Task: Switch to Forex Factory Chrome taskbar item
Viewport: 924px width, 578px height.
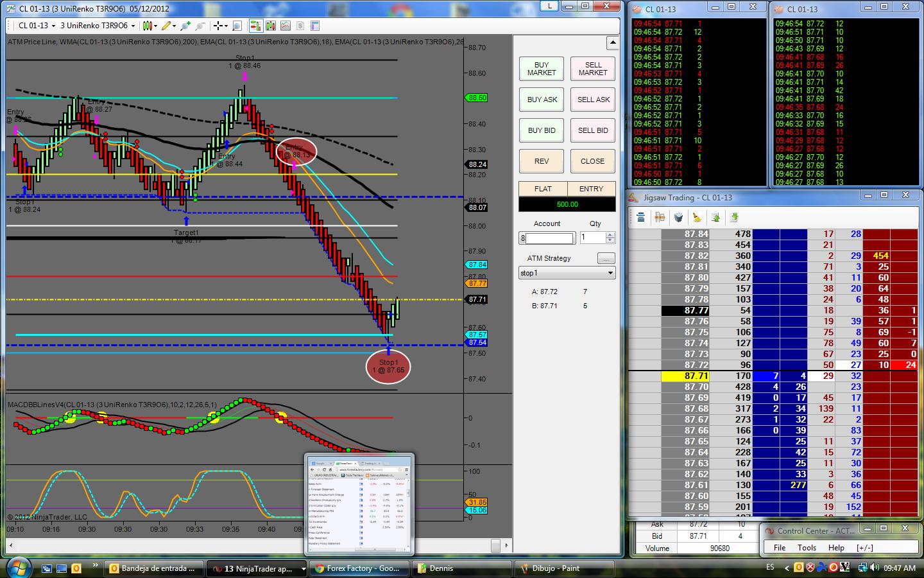Action: (360, 568)
